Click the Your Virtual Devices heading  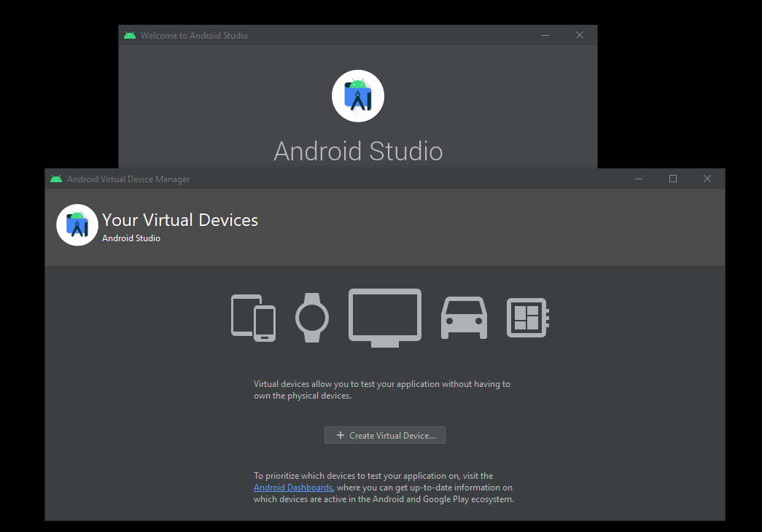(x=179, y=219)
